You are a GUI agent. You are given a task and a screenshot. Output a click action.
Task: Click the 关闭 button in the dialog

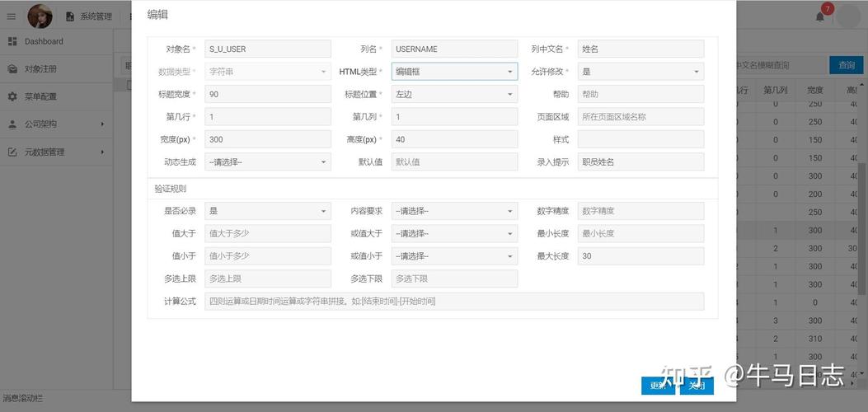[x=697, y=385]
